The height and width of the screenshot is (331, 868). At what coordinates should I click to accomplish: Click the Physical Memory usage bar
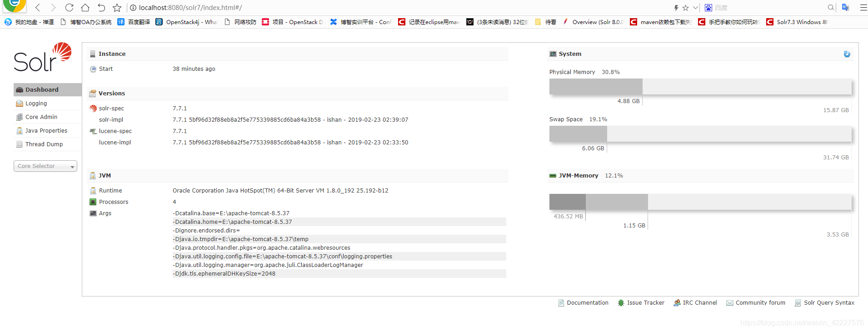click(x=700, y=87)
